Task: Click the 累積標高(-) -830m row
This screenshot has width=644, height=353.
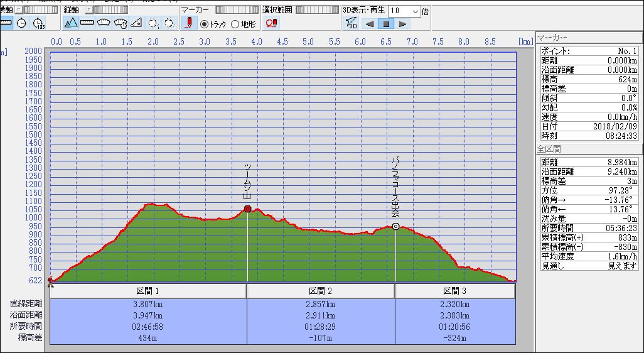Action: (x=589, y=247)
